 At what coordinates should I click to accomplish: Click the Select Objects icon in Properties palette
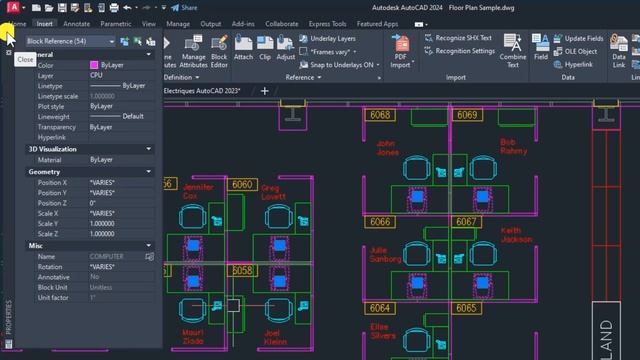pos(138,41)
